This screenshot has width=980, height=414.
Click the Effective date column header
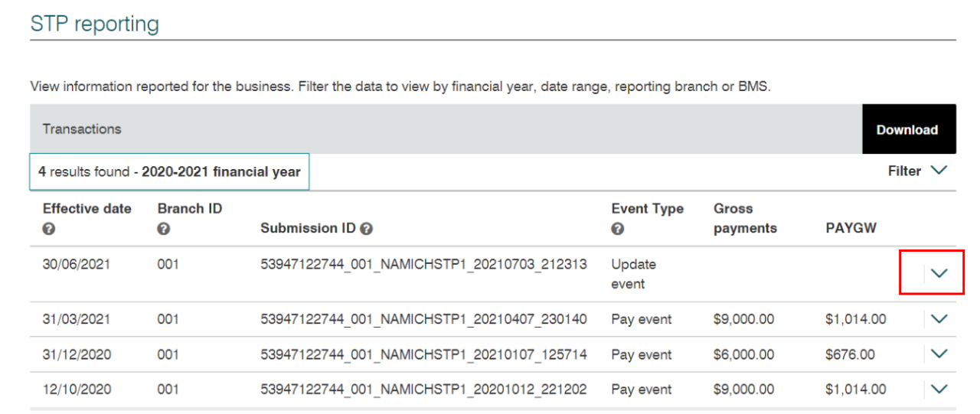point(87,208)
